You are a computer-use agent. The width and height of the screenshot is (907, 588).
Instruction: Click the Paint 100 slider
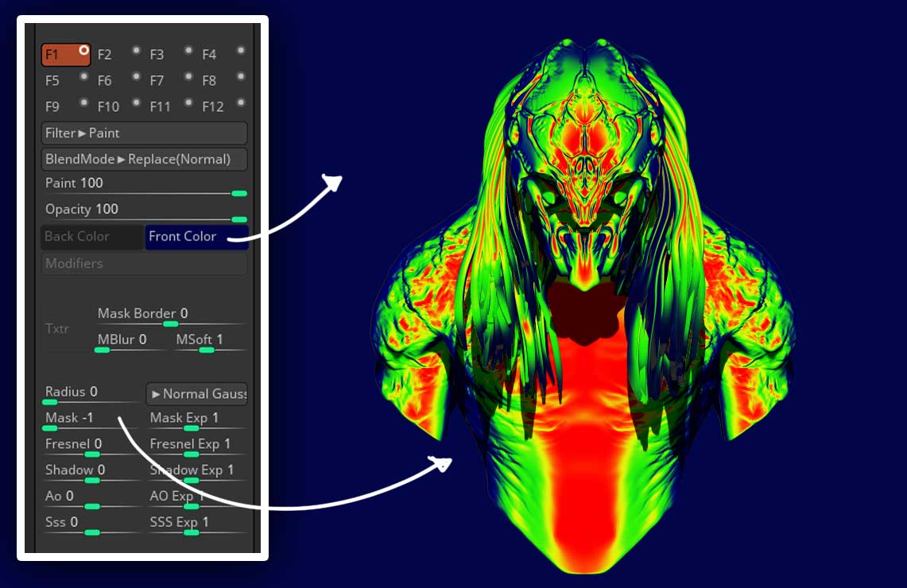pos(145,186)
